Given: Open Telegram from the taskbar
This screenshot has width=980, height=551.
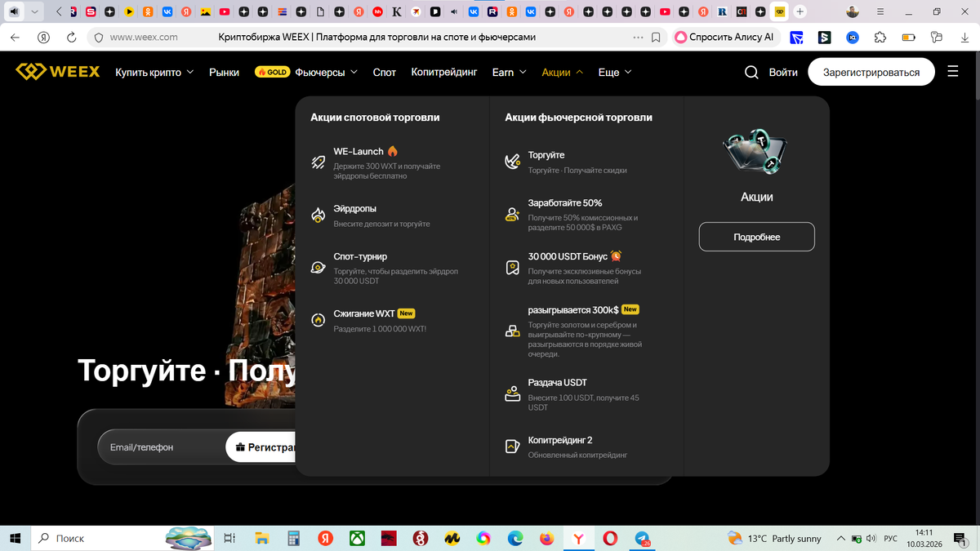Looking at the screenshot, I should tap(642, 539).
